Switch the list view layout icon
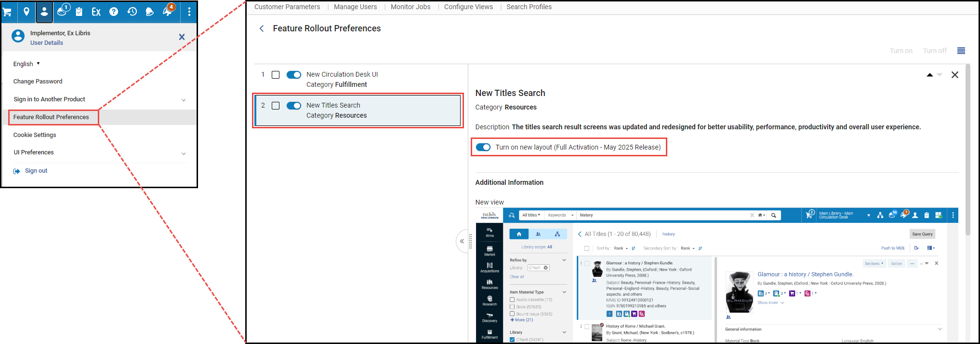980x344 pixels. (961, 51)
